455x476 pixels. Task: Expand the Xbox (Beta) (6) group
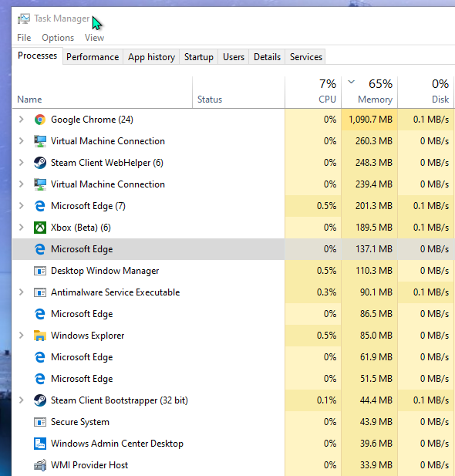click(22, 227)
